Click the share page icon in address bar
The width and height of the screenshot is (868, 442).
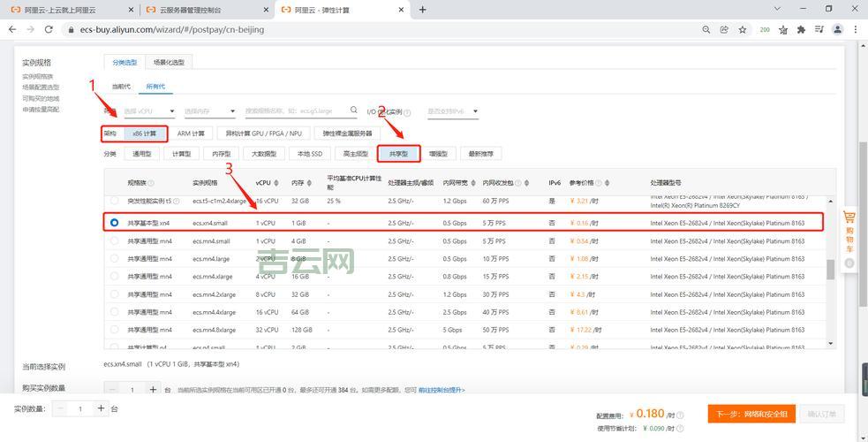723,30
